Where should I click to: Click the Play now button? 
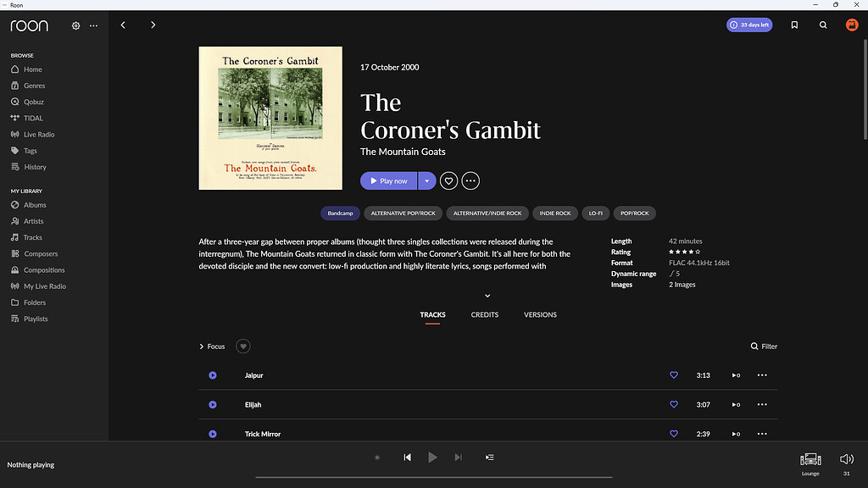(389, 180)
